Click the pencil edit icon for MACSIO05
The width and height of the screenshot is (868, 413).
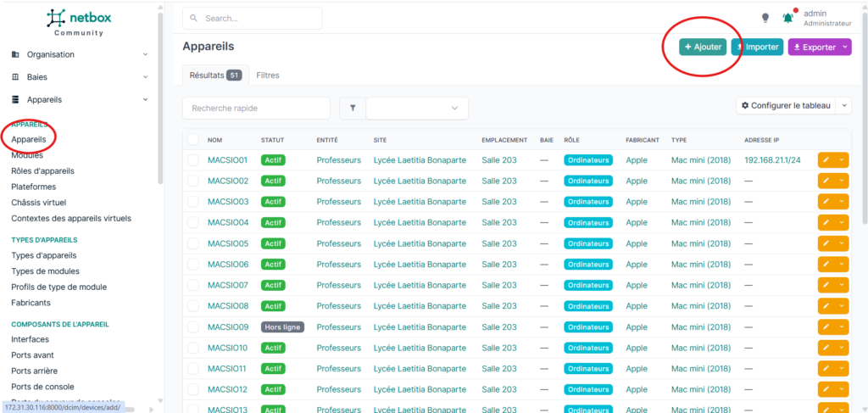point(826,243)
